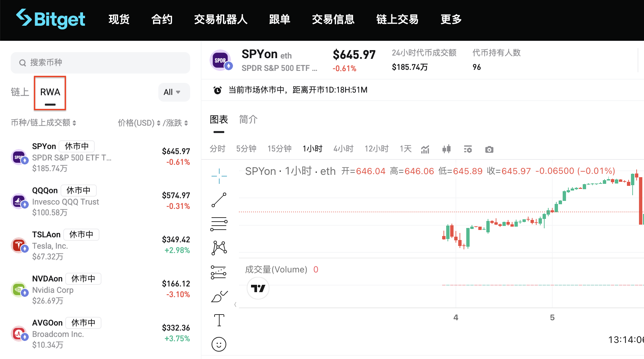This screenshot has height=359, width=644.
Task: Open chart indicators
Action: (x=425, y=149)
